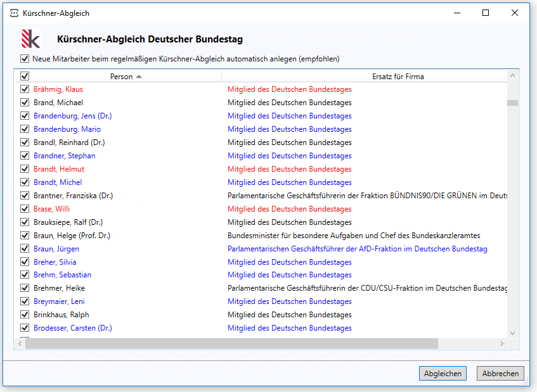Select the name Brandenburg, Mario
The image size is (537, 392).
tap(67, 129)
